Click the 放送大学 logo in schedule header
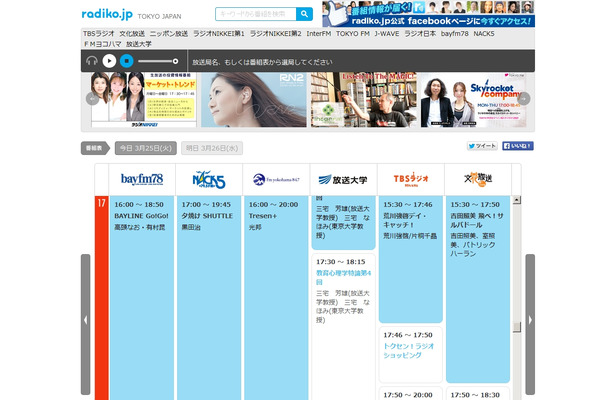The image size is (610, 400). click(343, 180)
